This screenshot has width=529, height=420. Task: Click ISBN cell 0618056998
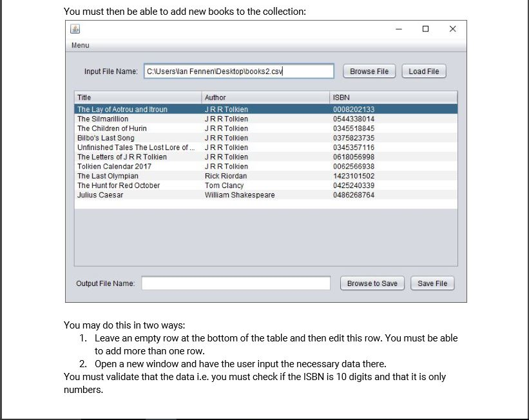(394, 157)
